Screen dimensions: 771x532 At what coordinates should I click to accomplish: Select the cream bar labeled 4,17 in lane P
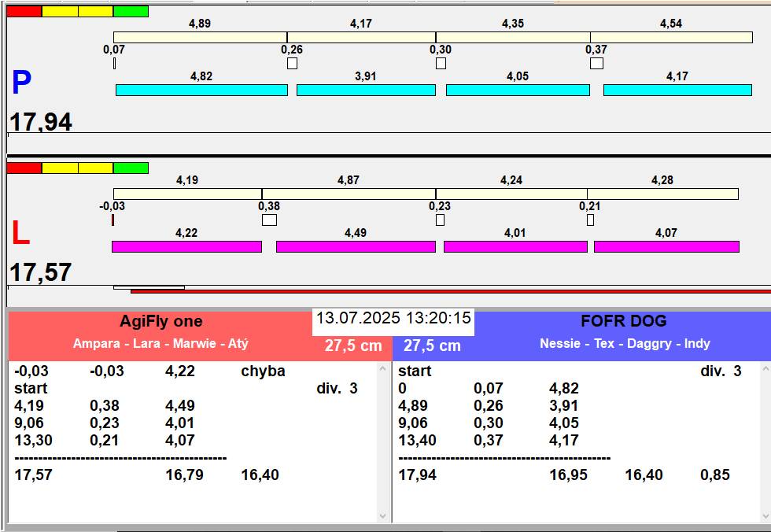(x=361, y=37)
